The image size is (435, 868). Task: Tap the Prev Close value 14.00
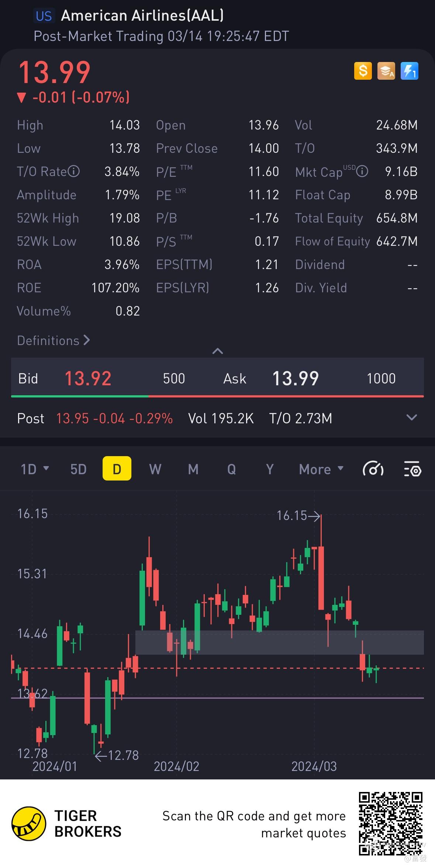point(263,148)
